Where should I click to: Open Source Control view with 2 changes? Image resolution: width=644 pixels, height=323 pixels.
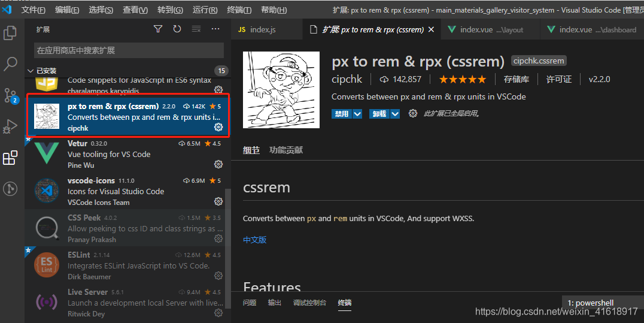point(10,95)
